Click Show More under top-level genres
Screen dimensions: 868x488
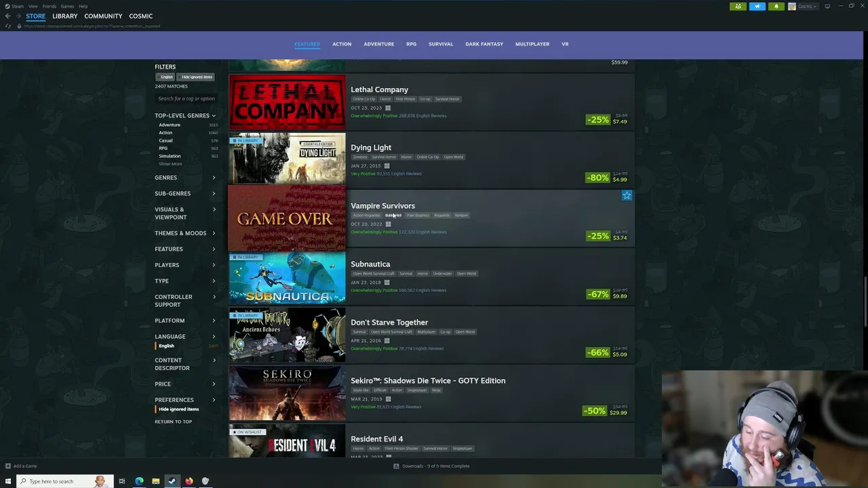170,164
